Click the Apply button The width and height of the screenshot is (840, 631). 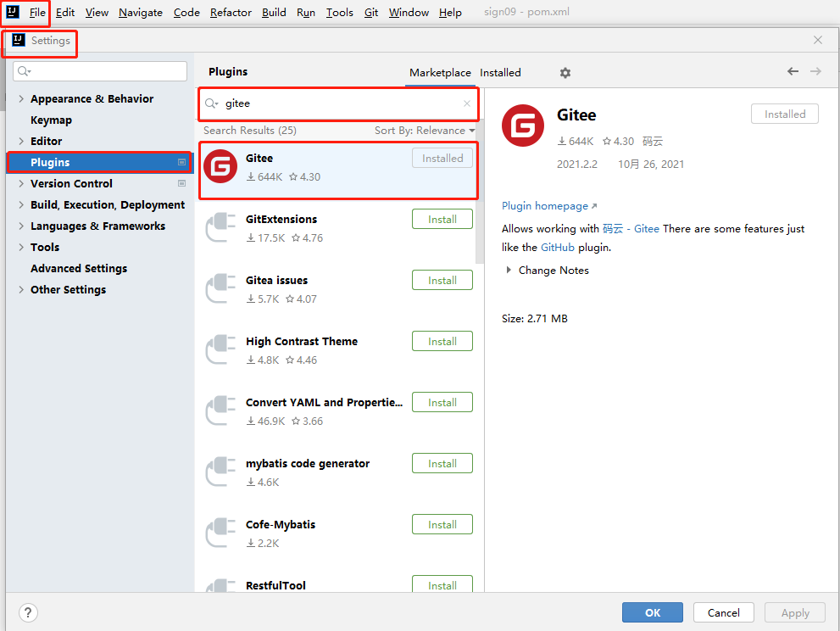pos(794,612)
